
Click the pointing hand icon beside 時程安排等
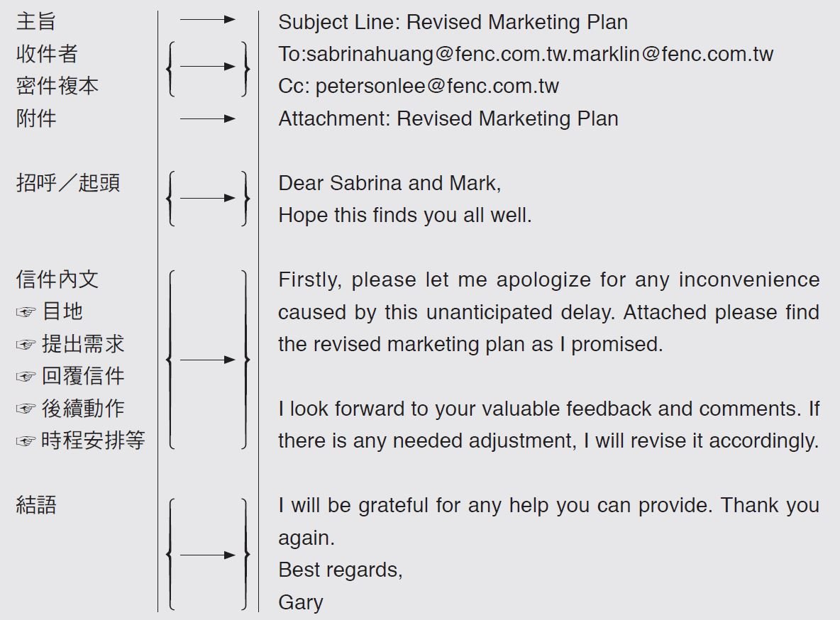point(26,442)
